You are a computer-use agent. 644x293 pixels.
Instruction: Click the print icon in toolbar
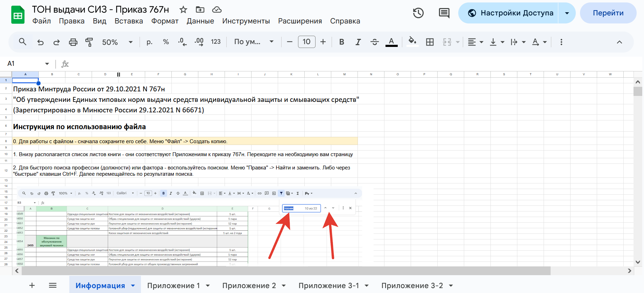point(73,42)
